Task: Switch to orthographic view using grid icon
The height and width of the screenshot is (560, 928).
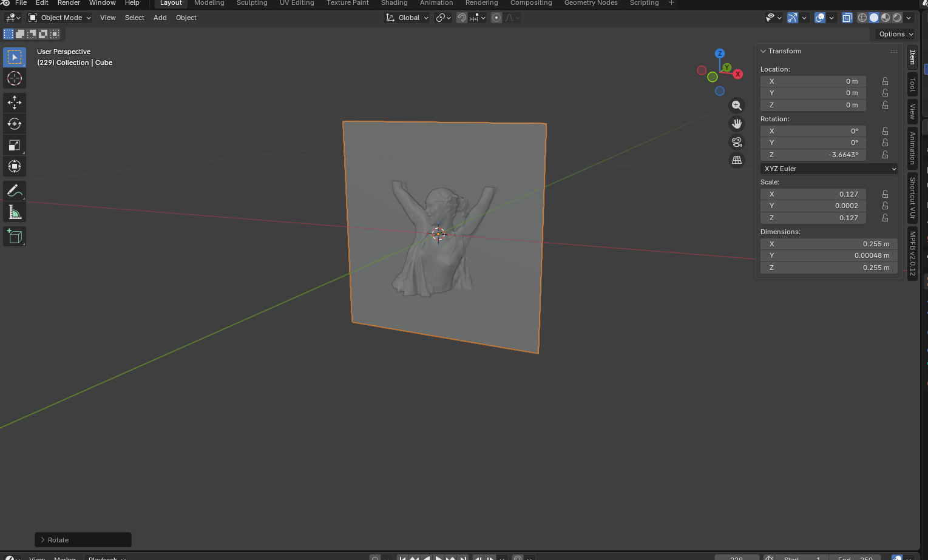Action: click(737, 160)
